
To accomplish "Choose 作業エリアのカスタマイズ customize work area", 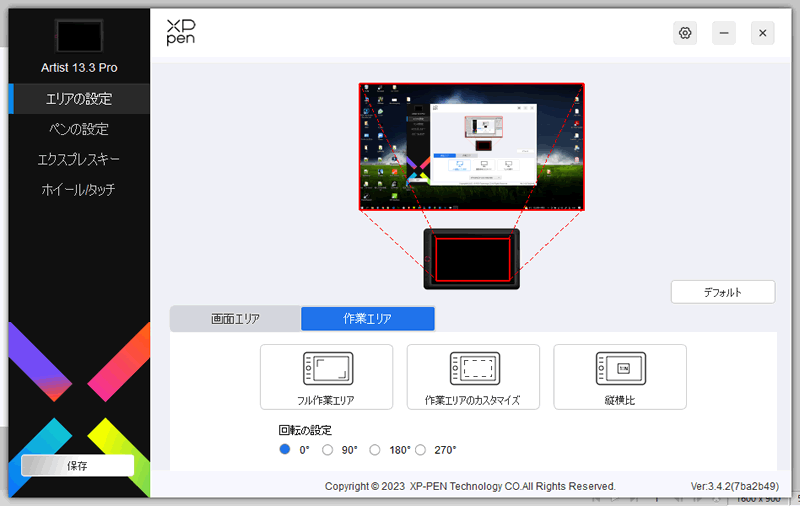I will pos(473,377).
